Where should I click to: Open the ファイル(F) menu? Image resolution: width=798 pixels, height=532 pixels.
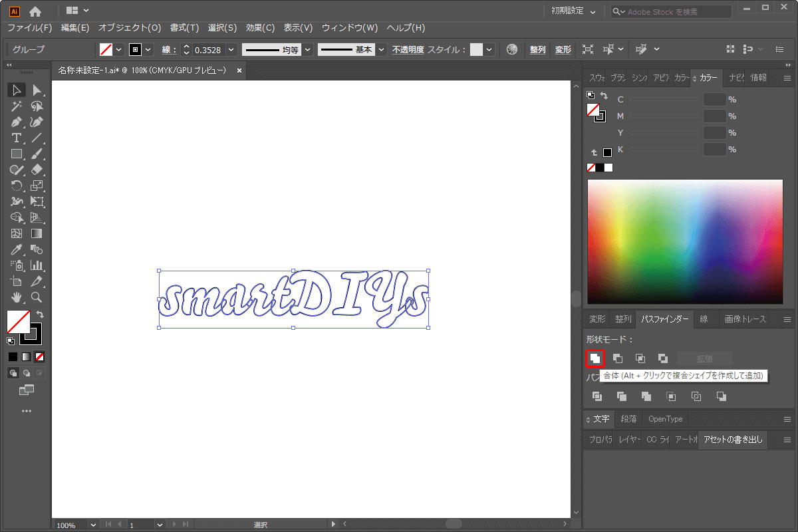pos(29,28)
